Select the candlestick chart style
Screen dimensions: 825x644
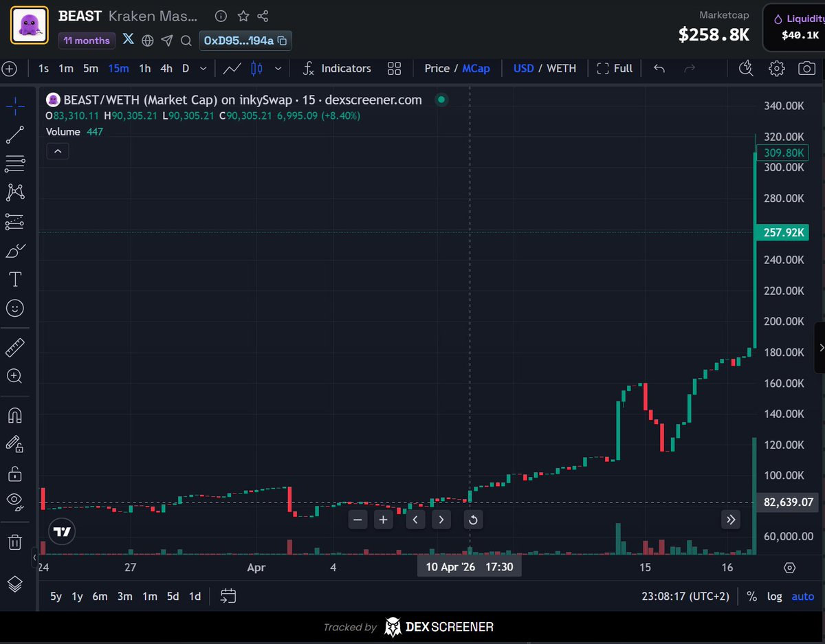click(256, 68)
